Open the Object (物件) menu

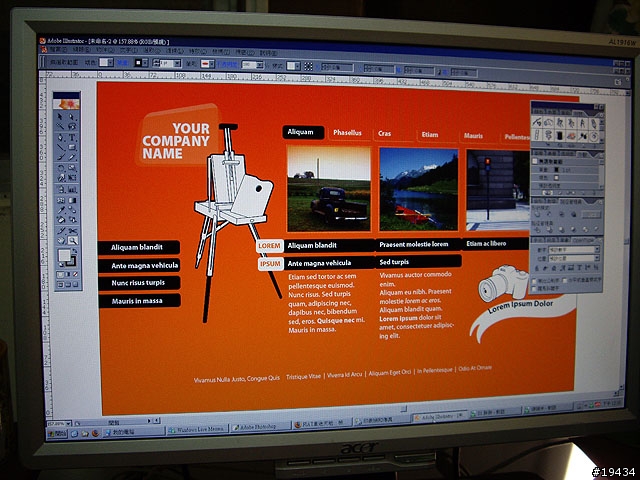click(x=105, y=50)
